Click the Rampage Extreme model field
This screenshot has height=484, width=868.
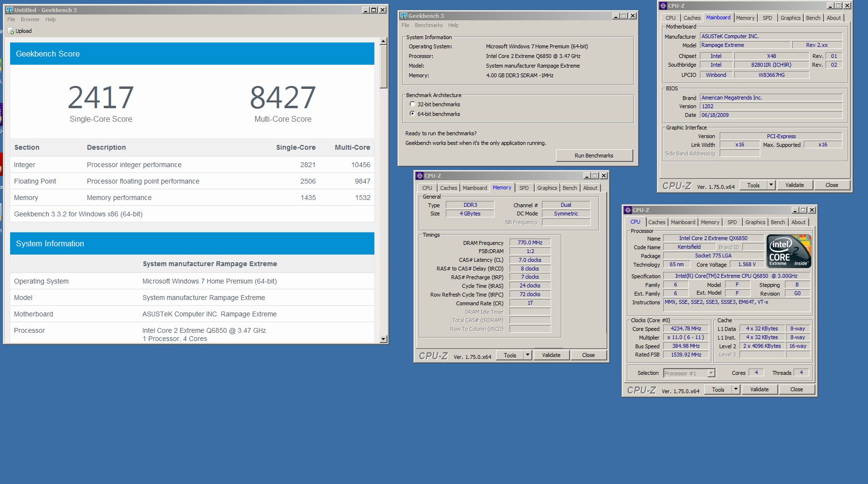point(745,45)
